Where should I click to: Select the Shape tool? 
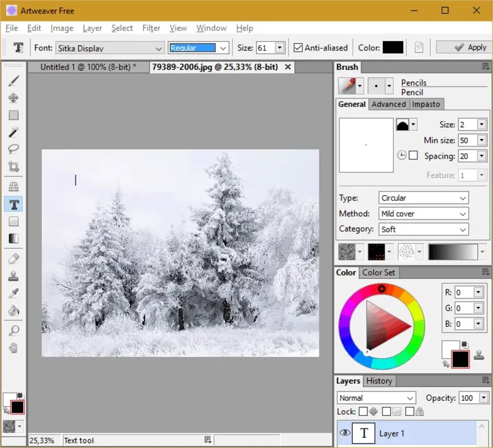pyautogui.click(x=13, y=221)
